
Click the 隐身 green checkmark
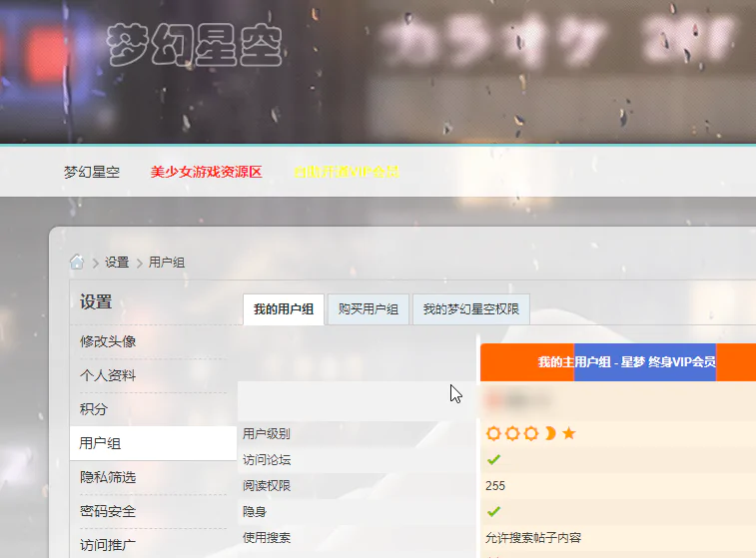(493, 511)
